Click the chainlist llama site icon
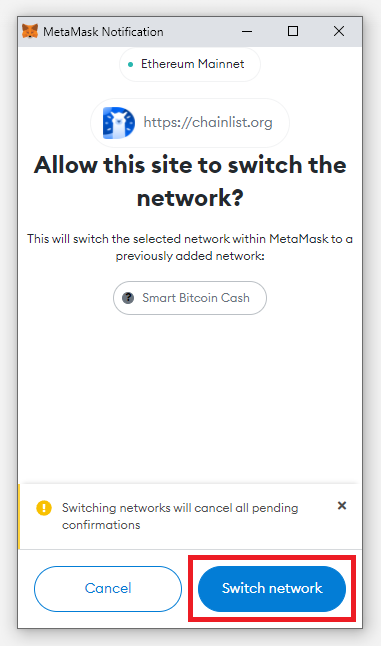Viewport: 381px width, 646px height. 119,123
